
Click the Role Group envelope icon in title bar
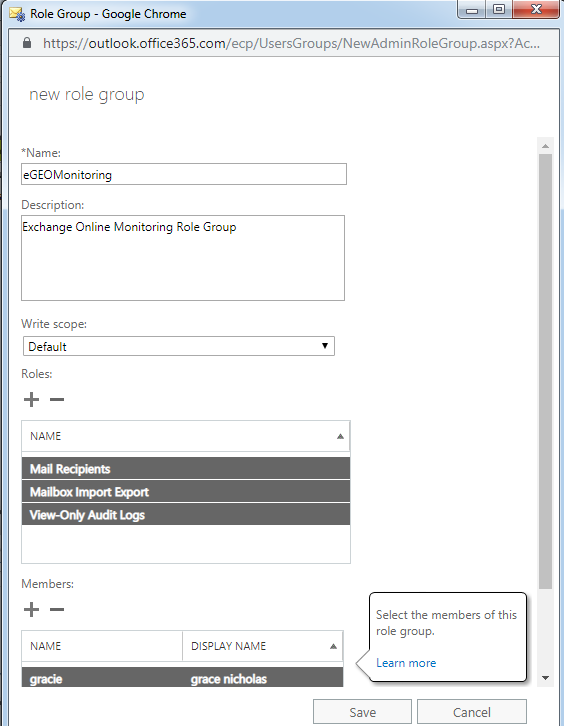point(17,14)
